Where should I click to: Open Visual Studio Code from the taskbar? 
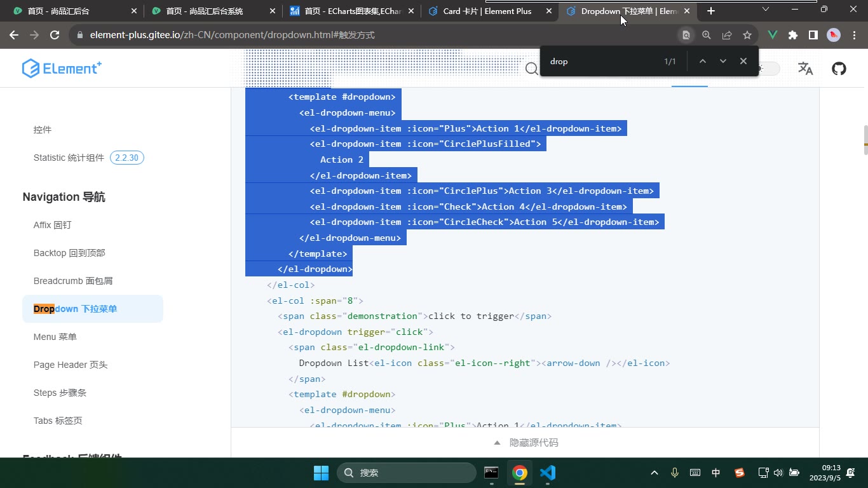tap(548, 473)
